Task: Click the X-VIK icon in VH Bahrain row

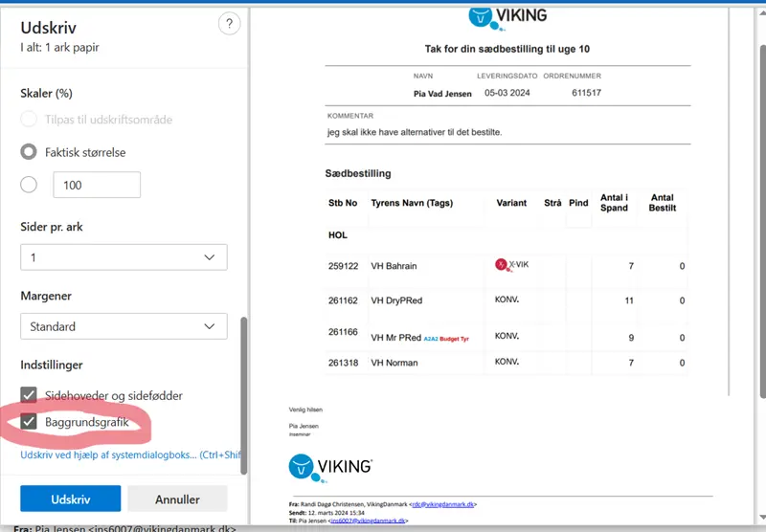Action: [x=511, y=265]
